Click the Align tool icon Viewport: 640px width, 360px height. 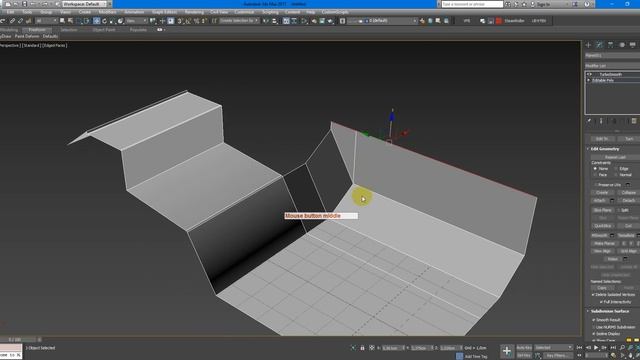(274, 21)
